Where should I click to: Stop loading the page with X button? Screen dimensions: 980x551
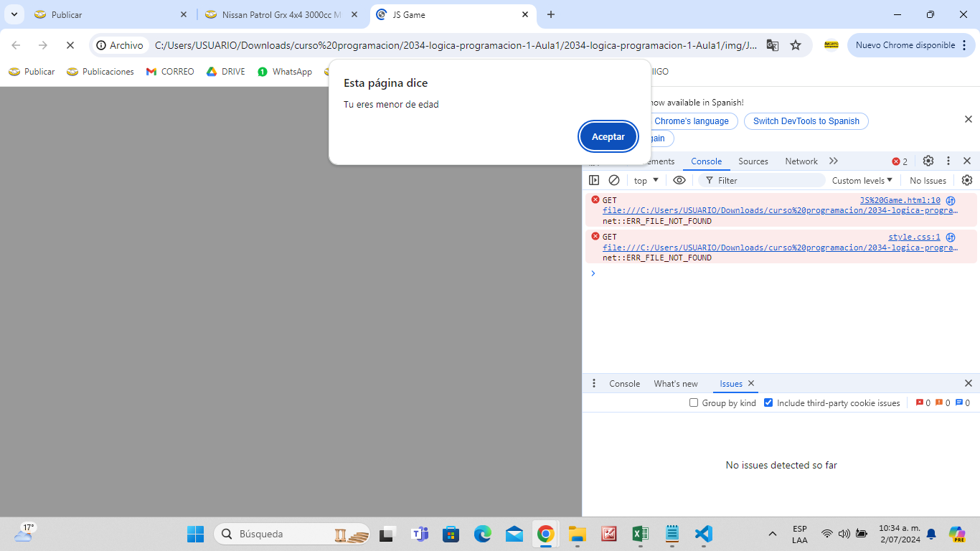70,45
